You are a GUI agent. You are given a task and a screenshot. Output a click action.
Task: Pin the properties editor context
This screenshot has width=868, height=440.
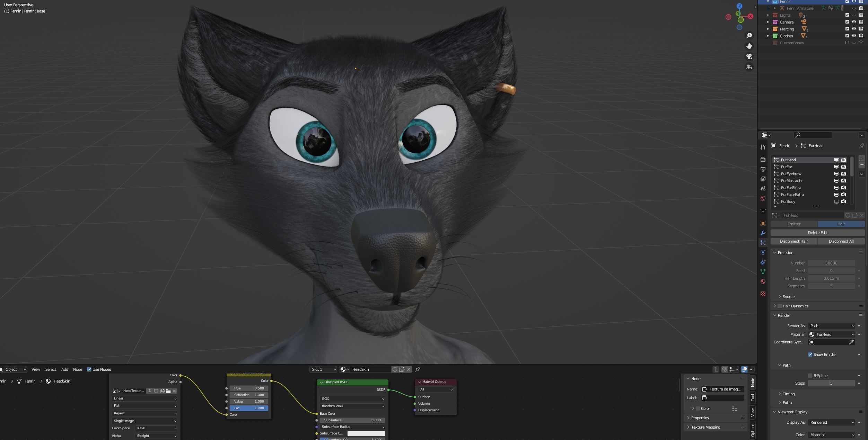click(x=861, y=146)
